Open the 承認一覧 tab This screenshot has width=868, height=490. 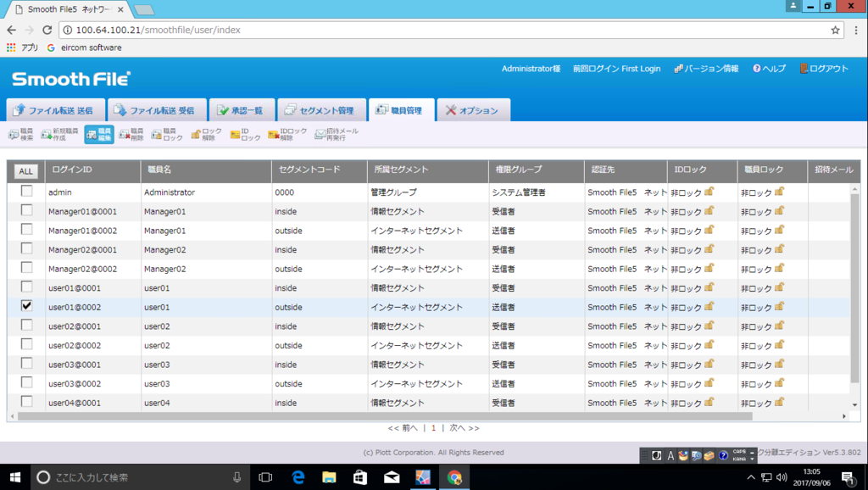click(x=242, y=110)
